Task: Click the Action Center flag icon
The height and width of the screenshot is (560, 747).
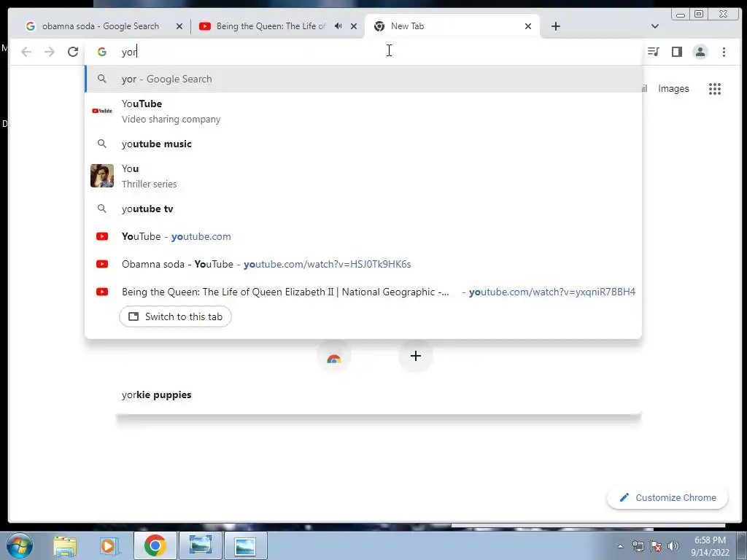Action: 656,546
